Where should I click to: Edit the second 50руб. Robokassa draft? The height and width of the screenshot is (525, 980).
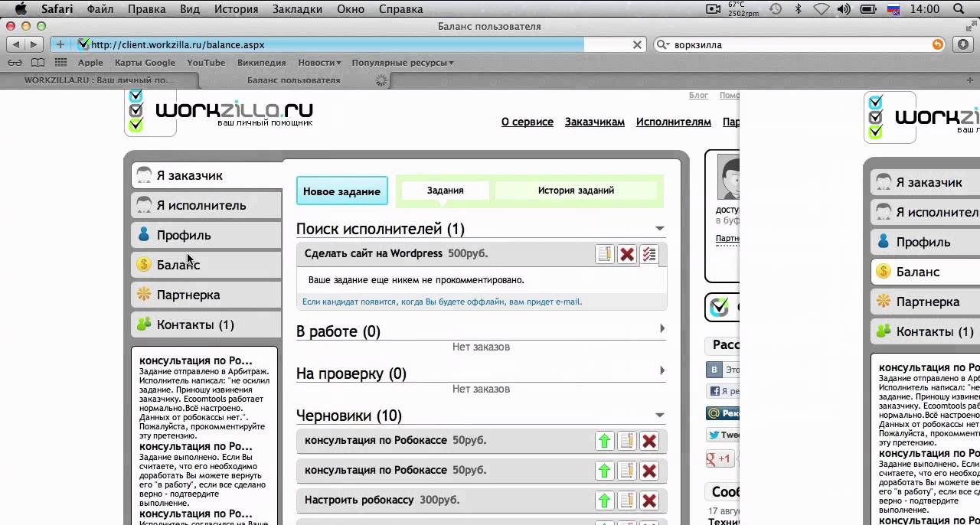coord(627,471)
